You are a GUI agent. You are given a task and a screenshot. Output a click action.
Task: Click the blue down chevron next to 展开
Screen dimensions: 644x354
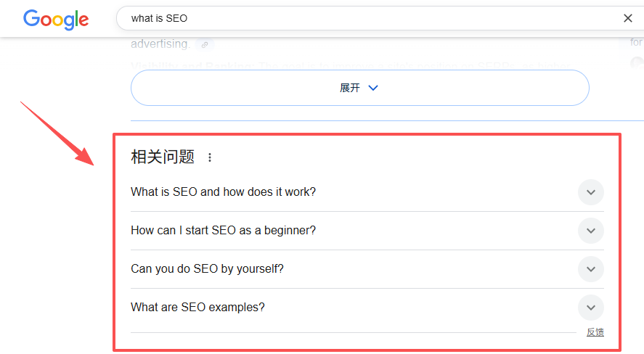pos(373,88)
